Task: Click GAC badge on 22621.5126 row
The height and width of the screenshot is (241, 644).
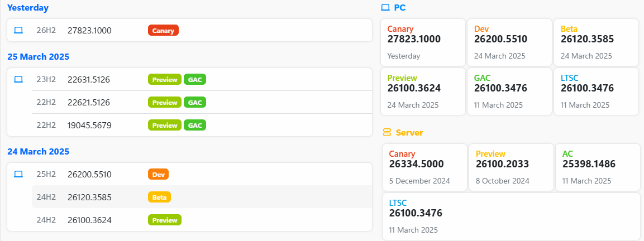Action: [195, 102]
